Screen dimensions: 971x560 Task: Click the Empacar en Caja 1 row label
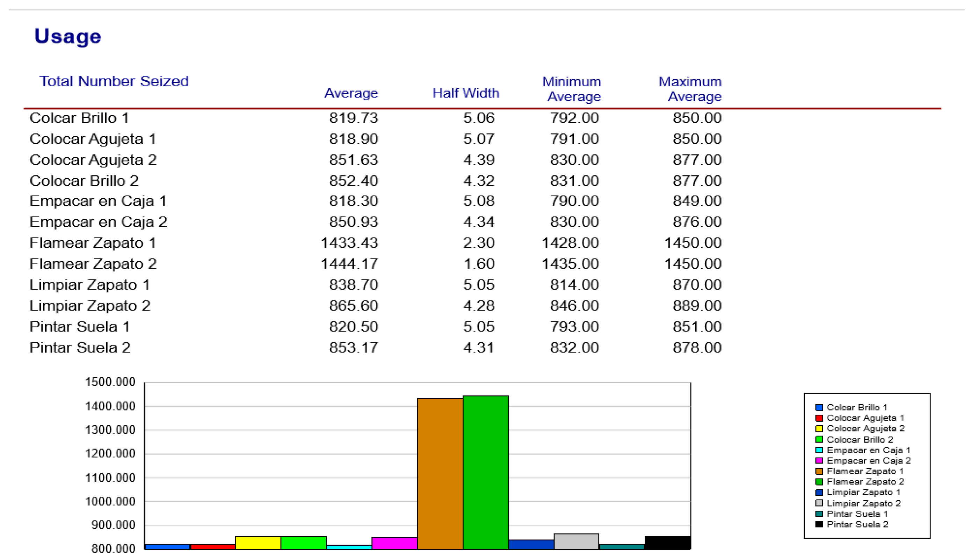pyautogui.click(x=99, y=201)
